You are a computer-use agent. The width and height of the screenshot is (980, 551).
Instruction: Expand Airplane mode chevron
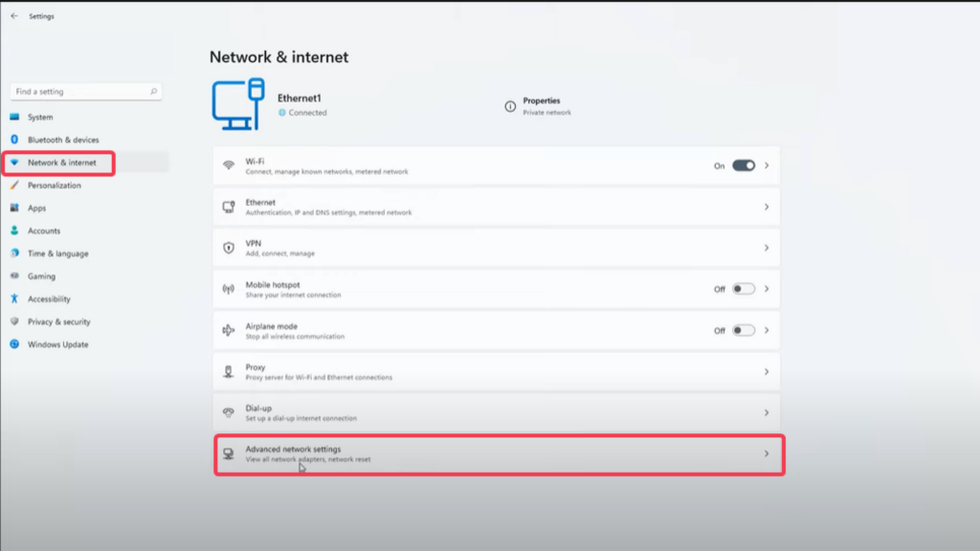point(767,330)
